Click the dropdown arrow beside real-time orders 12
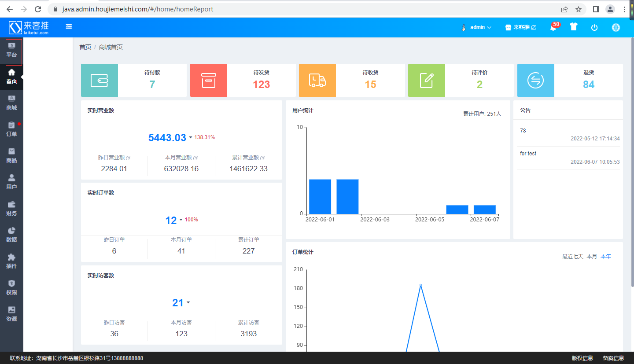 (181, 220)
